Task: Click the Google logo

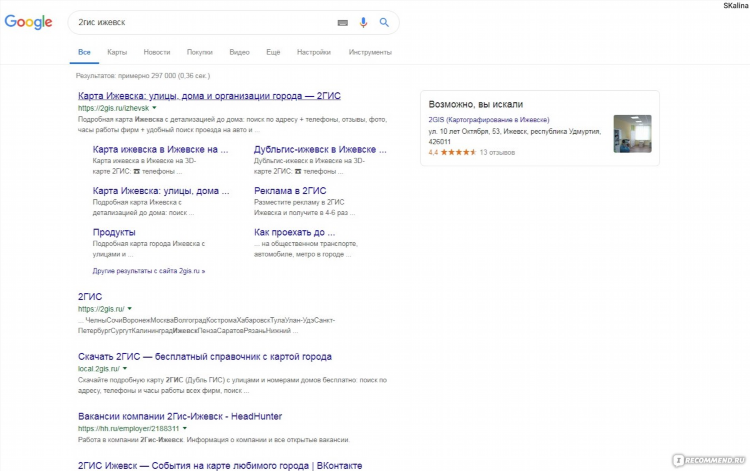Action: [x=28, y=22]
